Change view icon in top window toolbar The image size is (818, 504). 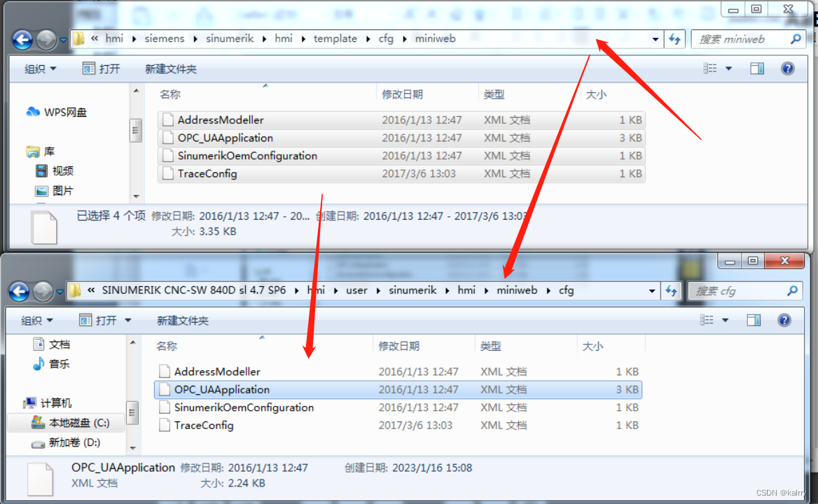[710, 69]
